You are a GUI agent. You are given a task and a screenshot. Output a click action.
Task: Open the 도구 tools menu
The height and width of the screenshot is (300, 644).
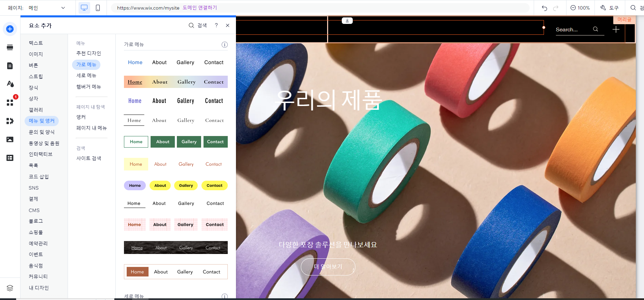[610, 8]
